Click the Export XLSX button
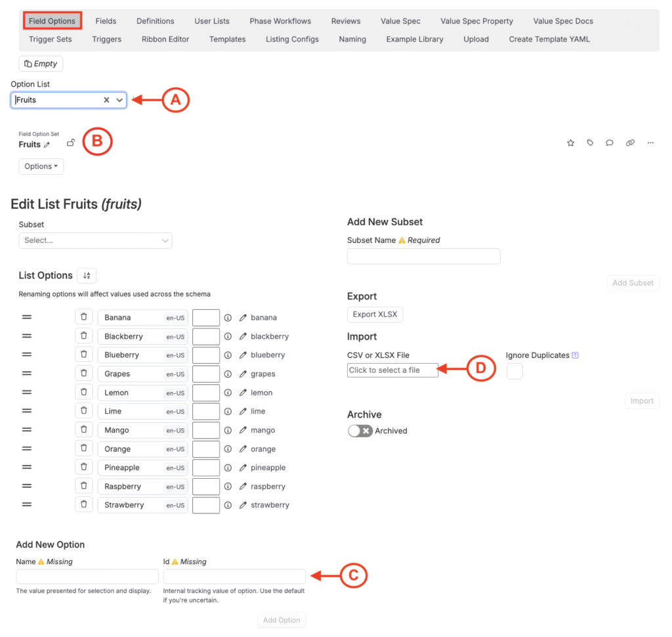The width and height of the screenshot is (672, 637). tap(374, 315)
